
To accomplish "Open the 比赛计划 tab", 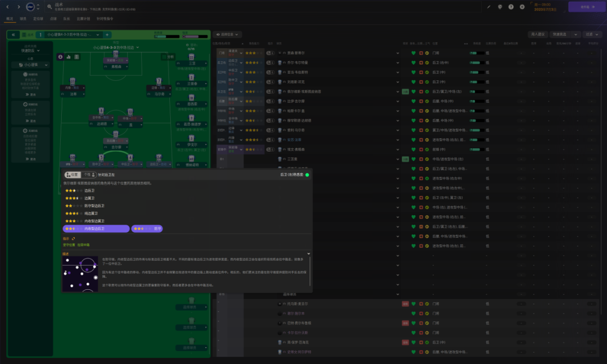I will point(83,19).
